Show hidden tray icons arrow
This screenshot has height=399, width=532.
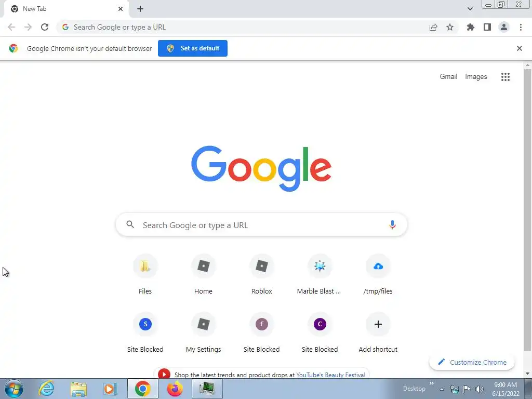442,389
